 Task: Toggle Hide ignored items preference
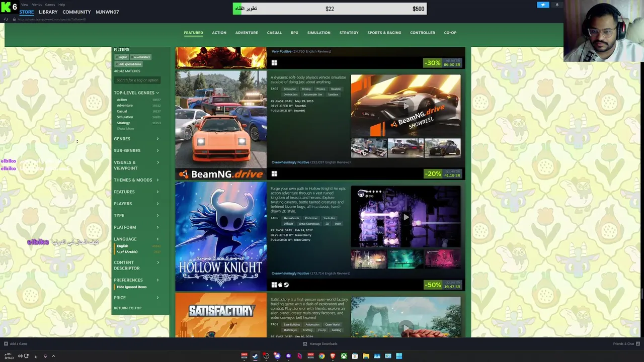pos(131,287)
